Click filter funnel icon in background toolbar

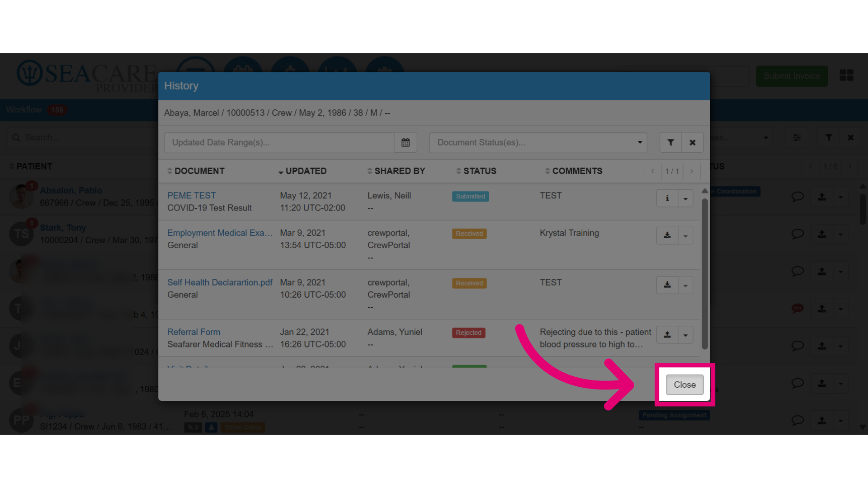click(x=829, y=137)
